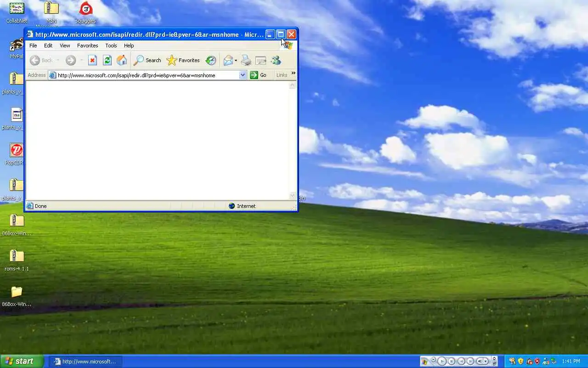Viewport: 588px width, 368px height.
Task: Select the MyPal desktop shortcut
Action: (x=17, y=48)
